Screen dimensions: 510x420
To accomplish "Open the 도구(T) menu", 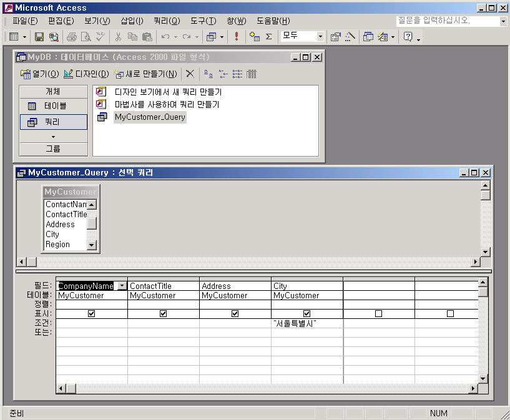I will [204, 21].
